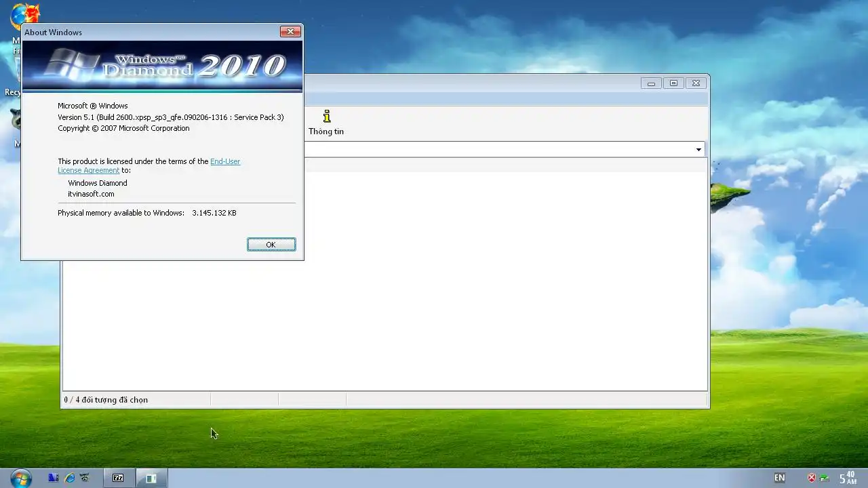Screen dimensions: 868x488
Task: Open the End-User License Agreement link
Action: 225,161
